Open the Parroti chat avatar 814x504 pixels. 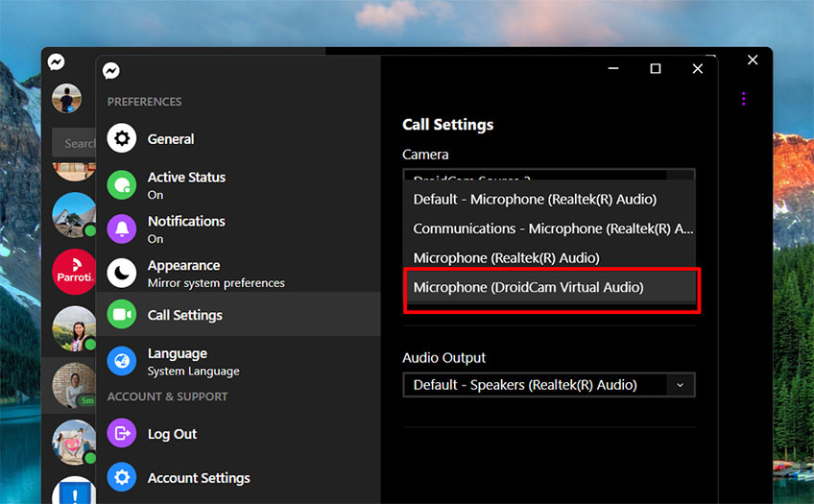tap(74, 272)
